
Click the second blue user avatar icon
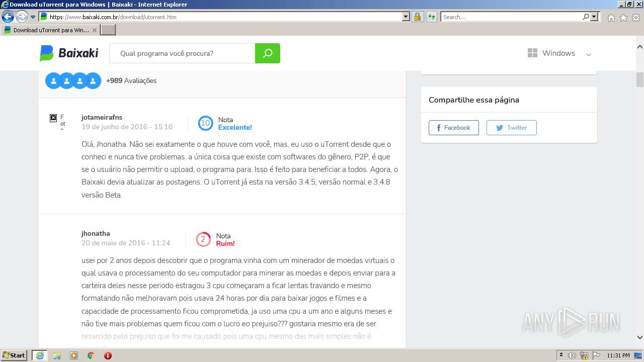tap(66, 80)
